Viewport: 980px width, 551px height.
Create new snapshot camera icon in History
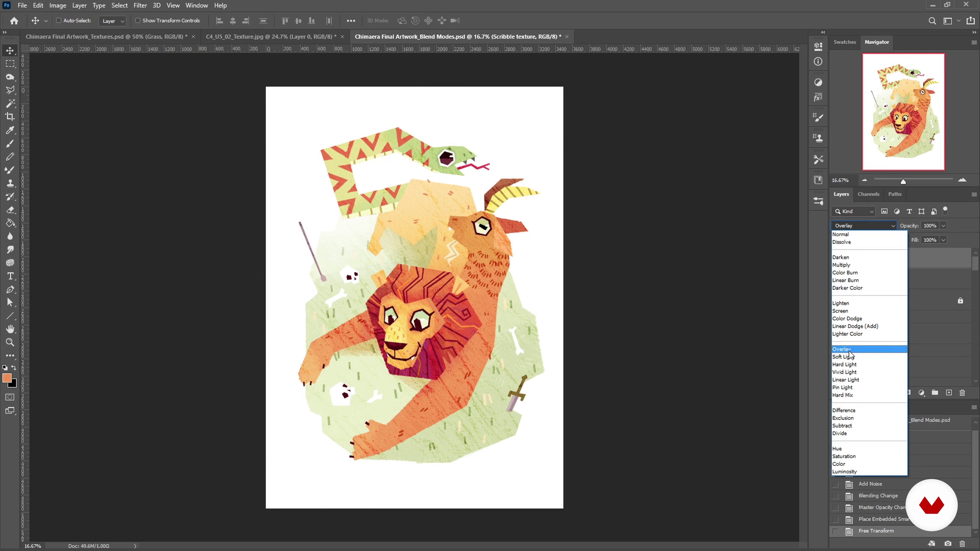(x=948, y=544)
